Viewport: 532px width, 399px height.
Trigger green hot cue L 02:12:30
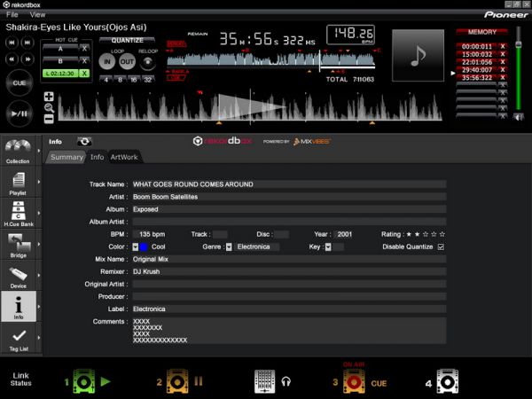60,74
